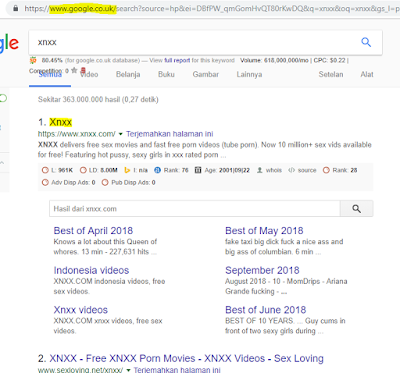Viewport: 400px width, 373px height.
Task: Click the LD: 8.00M parameter icon
Action: pyautogui.click(x=83, y=170)
